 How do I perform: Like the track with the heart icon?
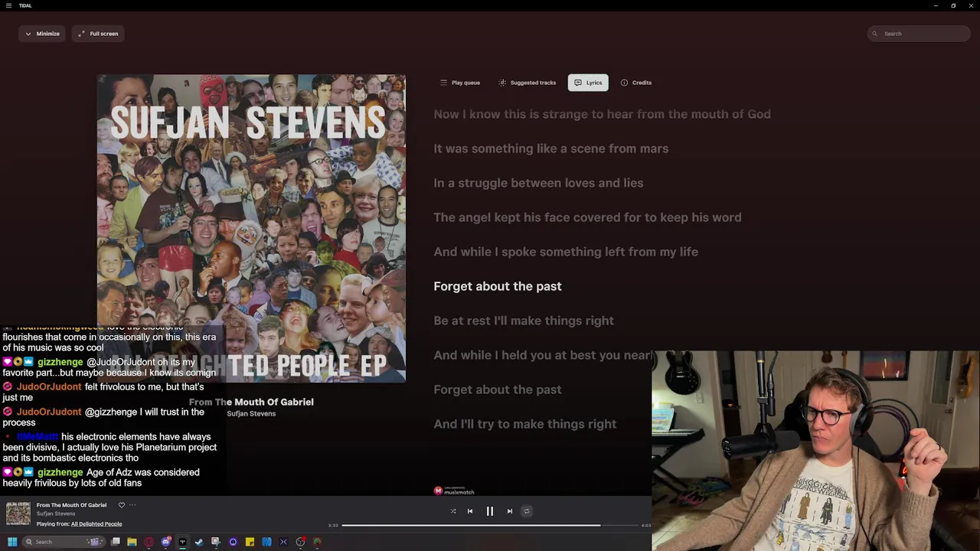click(x=121, y=505)
